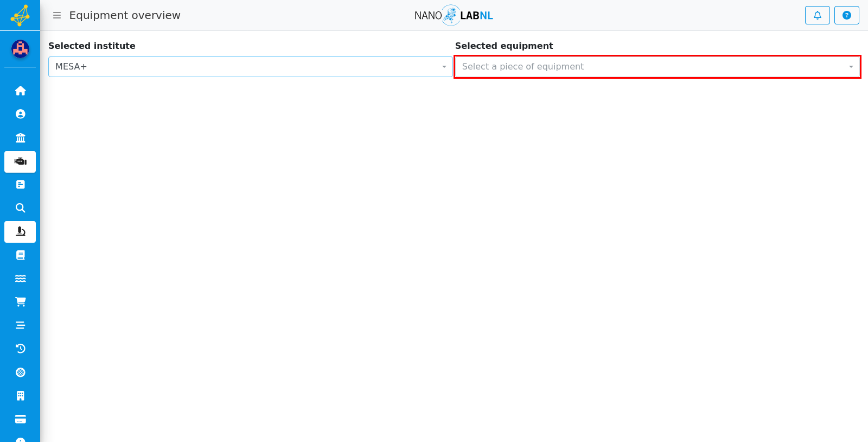Open the Selected institute MESA+ dropdown
The image size is (868, 442).
tap(250, 67)
